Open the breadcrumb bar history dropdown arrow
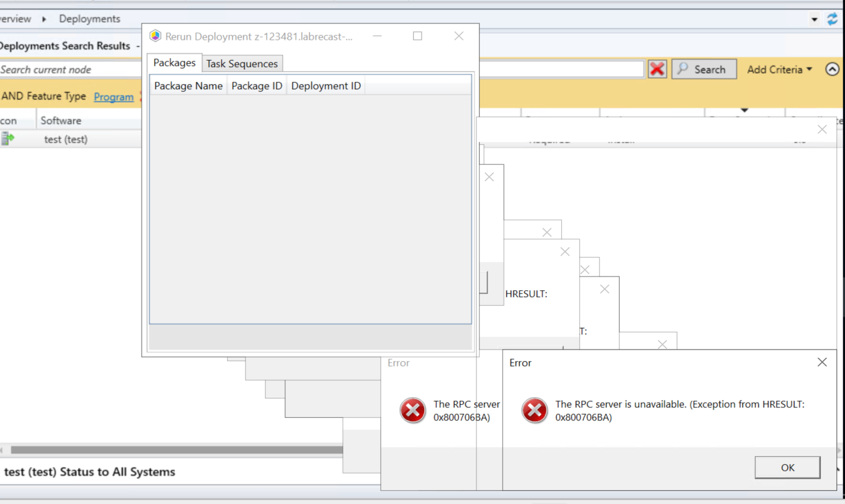The width and height of the screenshot is (845, 504). point(814,20)
